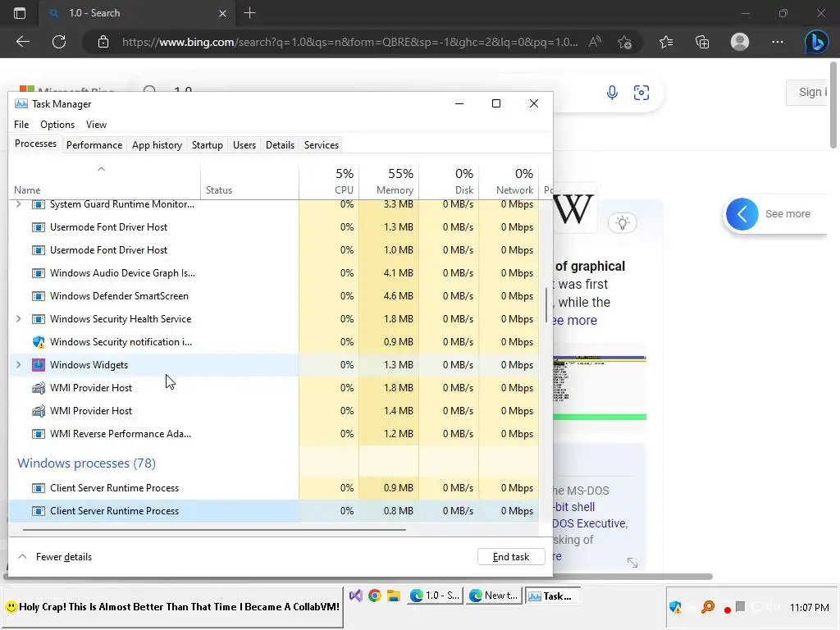Image resolution: width=840 pixels, height=630 pixels.
Task: Open the Bing chat sidebar icon
Action: (x=816, y=42)
